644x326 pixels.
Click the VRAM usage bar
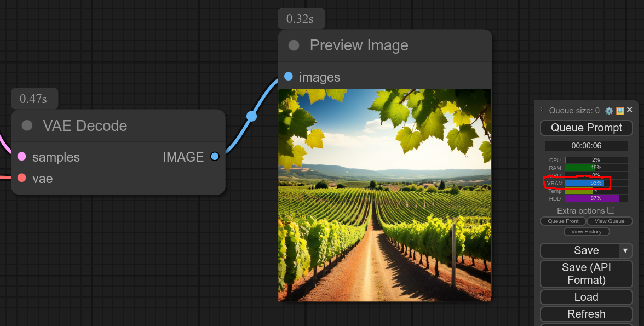point(596,183)
